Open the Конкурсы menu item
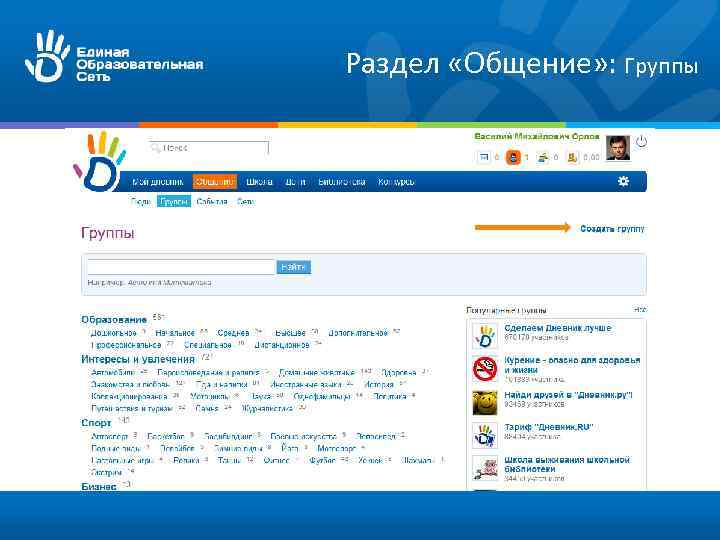The height and width of the screenshot is (540, 720). (396, 182)
